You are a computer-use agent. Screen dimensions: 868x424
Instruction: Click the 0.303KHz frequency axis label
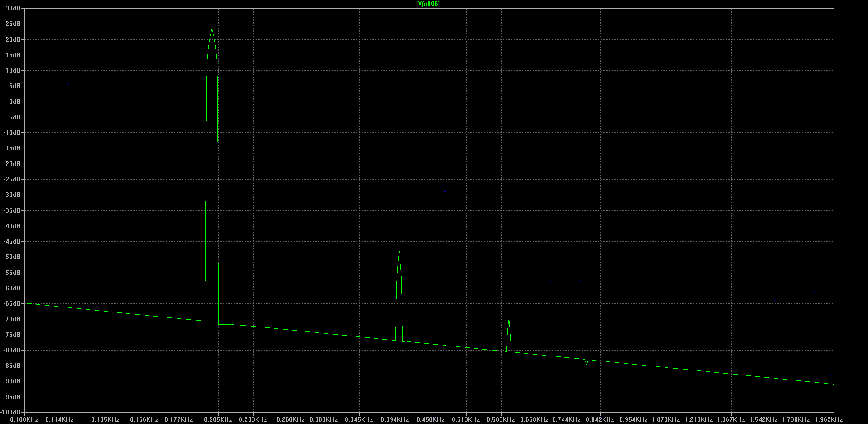click(324, 420)
